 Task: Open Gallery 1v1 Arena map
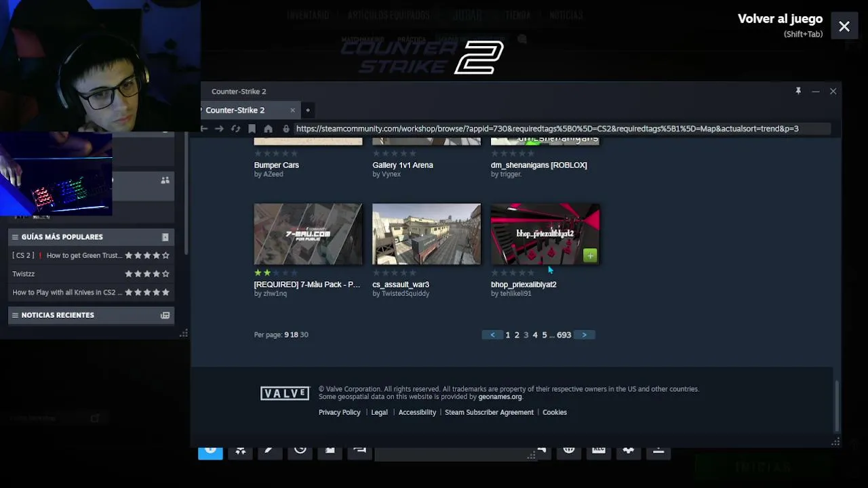(402, 165)
